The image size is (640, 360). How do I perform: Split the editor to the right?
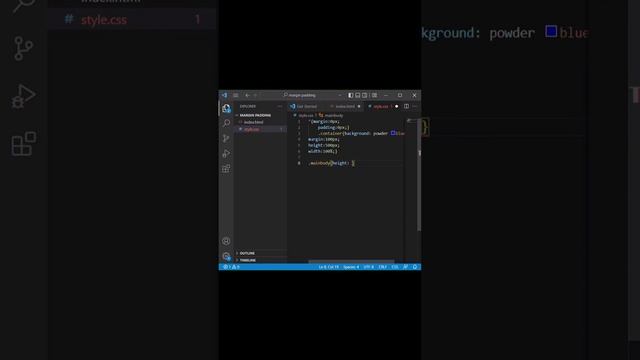click(x=407, y=107)
